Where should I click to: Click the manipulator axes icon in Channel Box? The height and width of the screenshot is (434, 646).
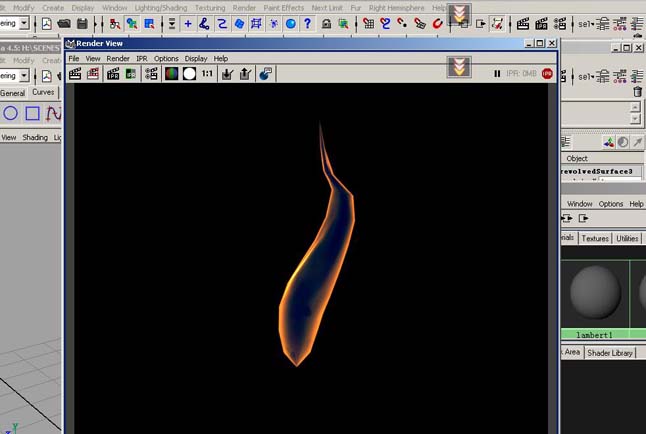[609, 142]
